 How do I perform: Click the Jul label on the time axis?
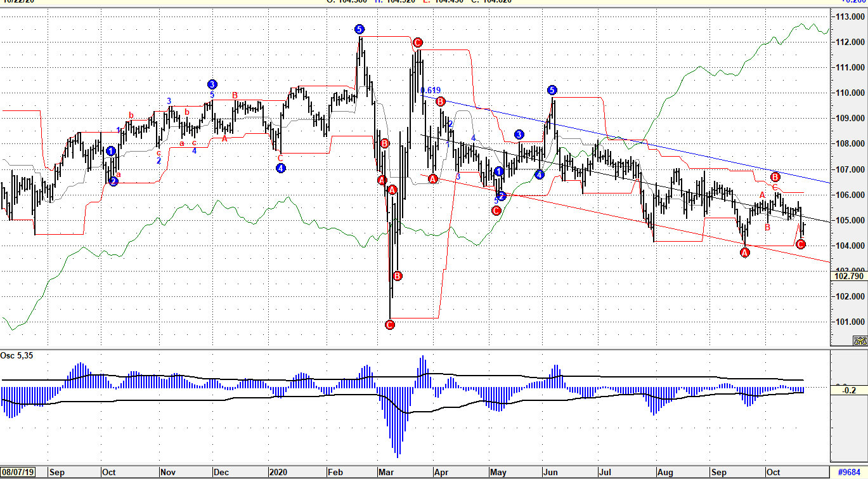[x=605, y=473]
